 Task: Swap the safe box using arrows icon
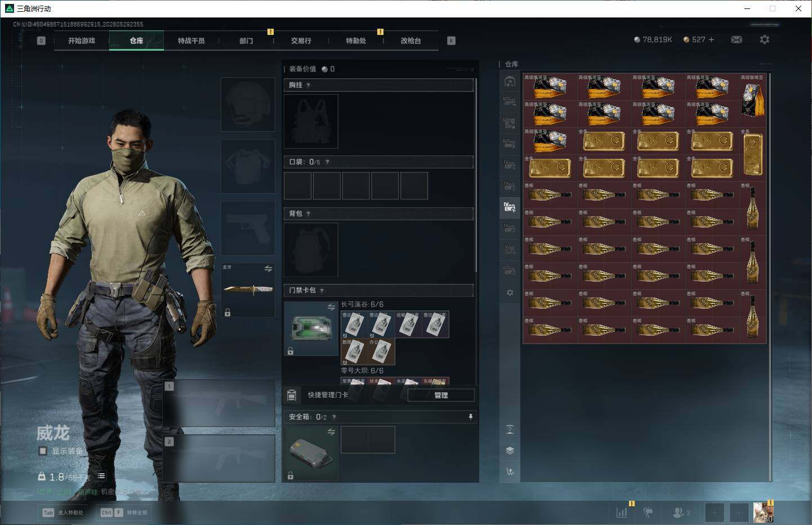331,431
